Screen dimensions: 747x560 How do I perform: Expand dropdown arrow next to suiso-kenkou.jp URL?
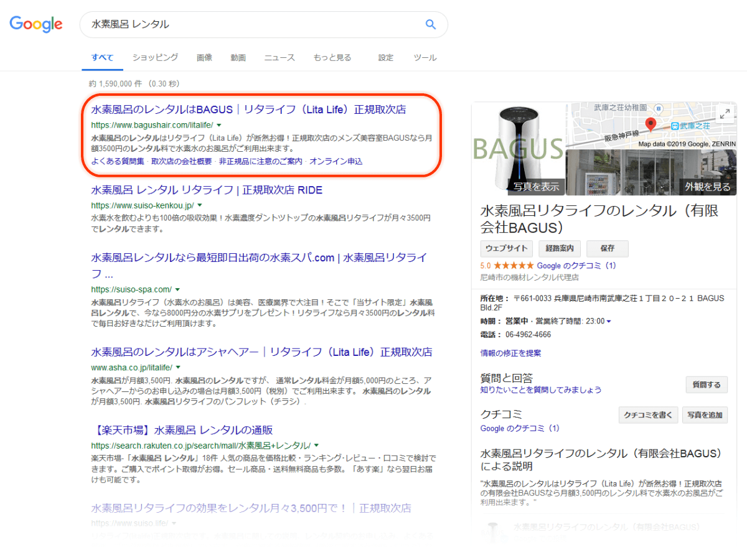(x=200, y=205)
